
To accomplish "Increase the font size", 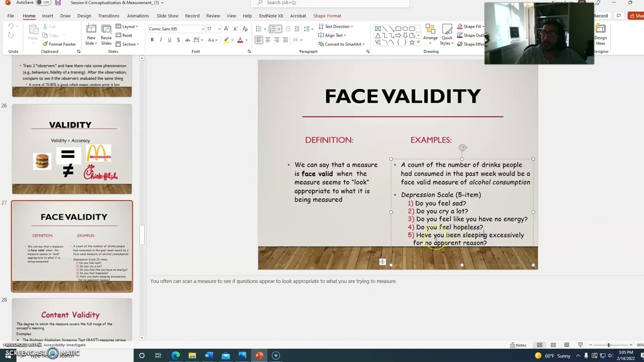I will point(226,29).
